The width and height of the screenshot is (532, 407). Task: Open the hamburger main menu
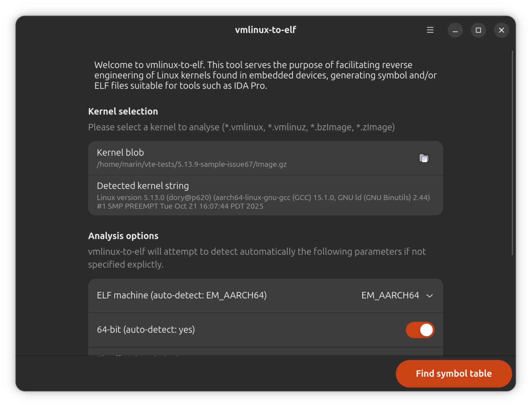point(430,30)
